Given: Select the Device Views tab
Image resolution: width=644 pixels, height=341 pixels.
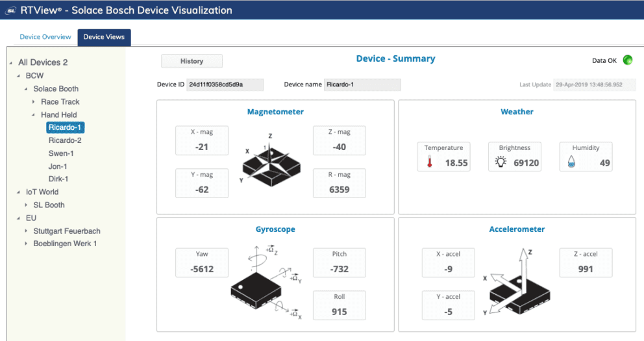Looking at the screenshot, I should point(105,37).
